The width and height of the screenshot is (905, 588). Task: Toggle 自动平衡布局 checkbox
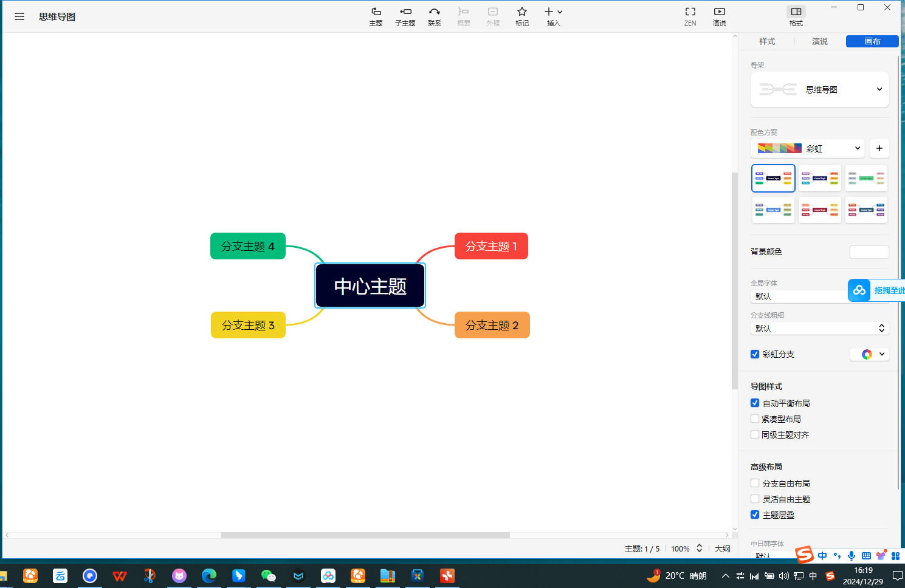[x=755, y=403]
